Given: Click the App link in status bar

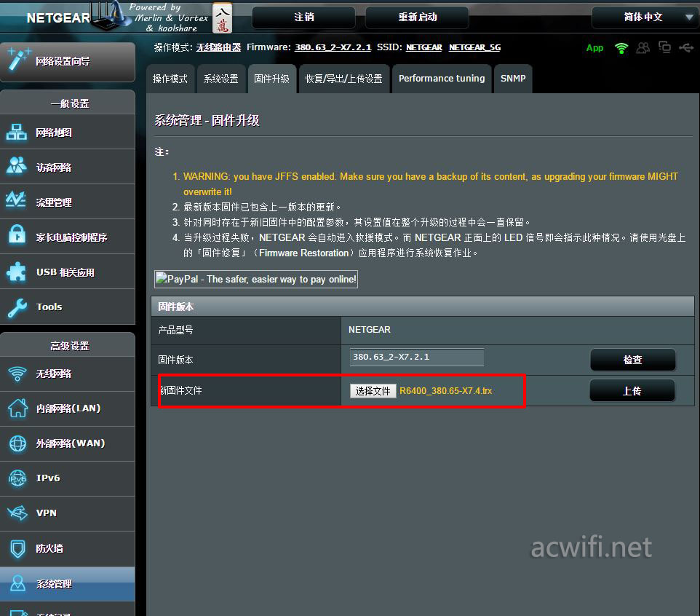Looking at the screenshot, I should [594, 48].
